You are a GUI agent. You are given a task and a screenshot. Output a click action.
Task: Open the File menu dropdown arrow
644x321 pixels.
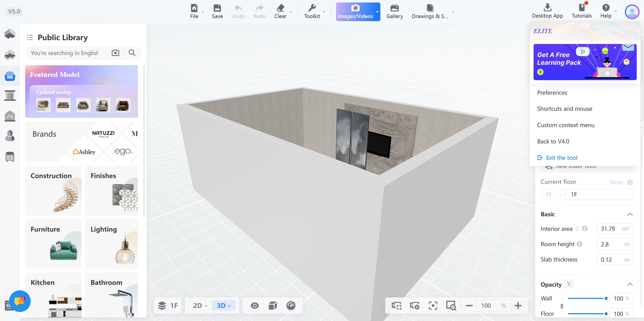click(203, 12)
